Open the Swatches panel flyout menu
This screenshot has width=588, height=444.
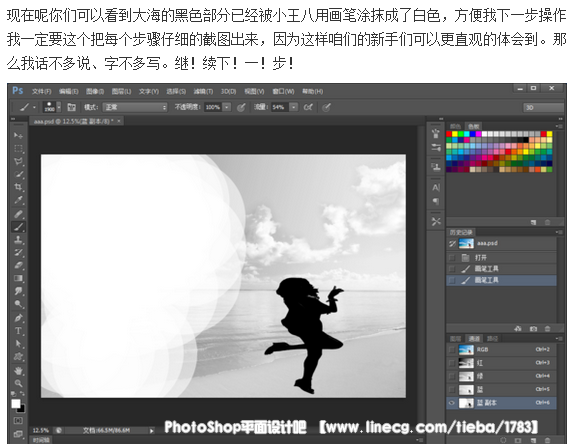(x=560, y=126)
